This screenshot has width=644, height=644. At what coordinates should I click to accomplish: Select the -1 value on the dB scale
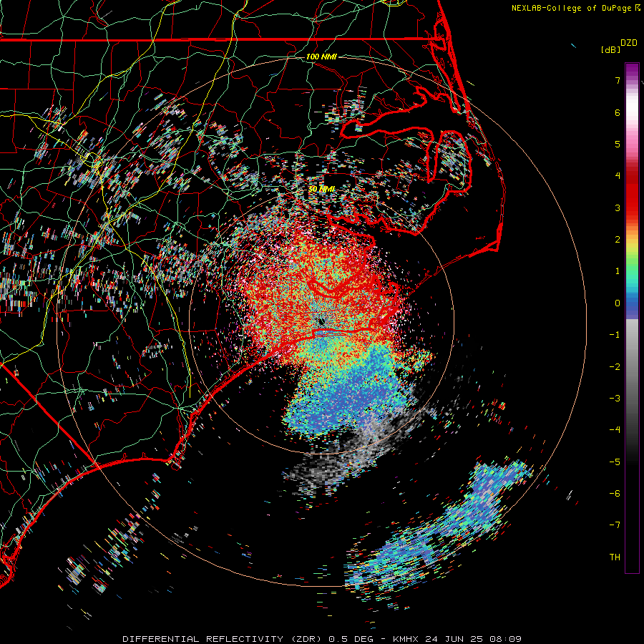click(615, 335)
